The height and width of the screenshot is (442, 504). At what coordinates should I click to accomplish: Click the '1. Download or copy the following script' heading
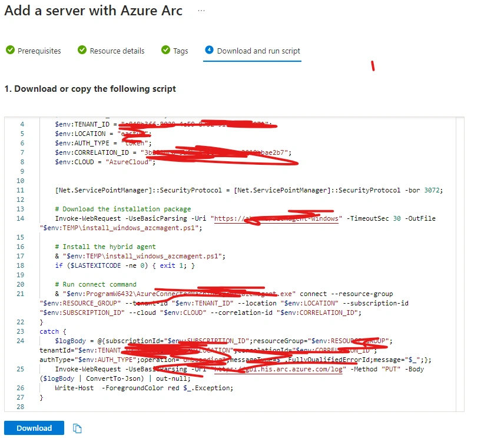point(90,89)
